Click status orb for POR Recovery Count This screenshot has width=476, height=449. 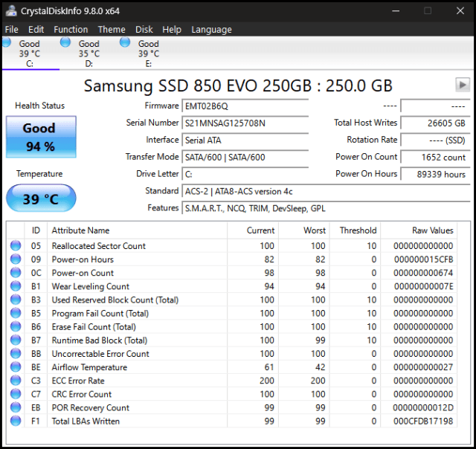[16, 407]
